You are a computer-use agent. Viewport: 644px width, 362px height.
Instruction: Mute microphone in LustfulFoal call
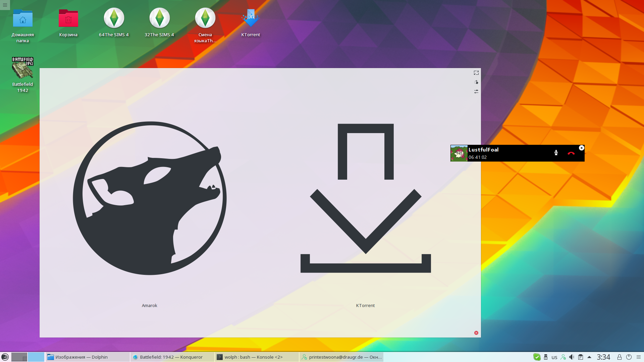pyautogui.click(x=556, y=153)
